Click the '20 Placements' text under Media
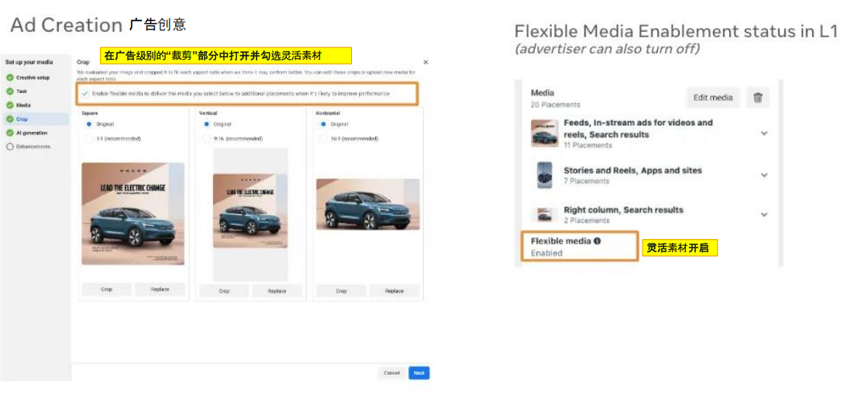 pos(555,105)
